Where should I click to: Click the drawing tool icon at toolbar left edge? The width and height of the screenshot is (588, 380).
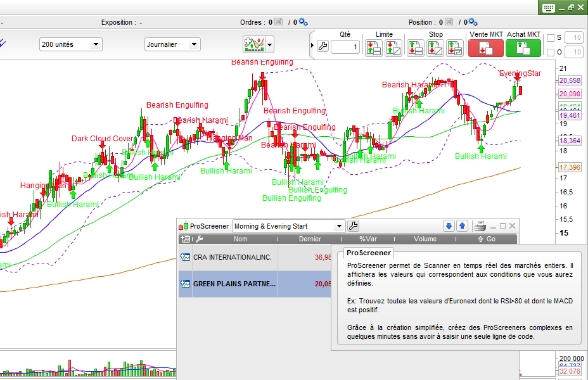(x=3, y=44)
